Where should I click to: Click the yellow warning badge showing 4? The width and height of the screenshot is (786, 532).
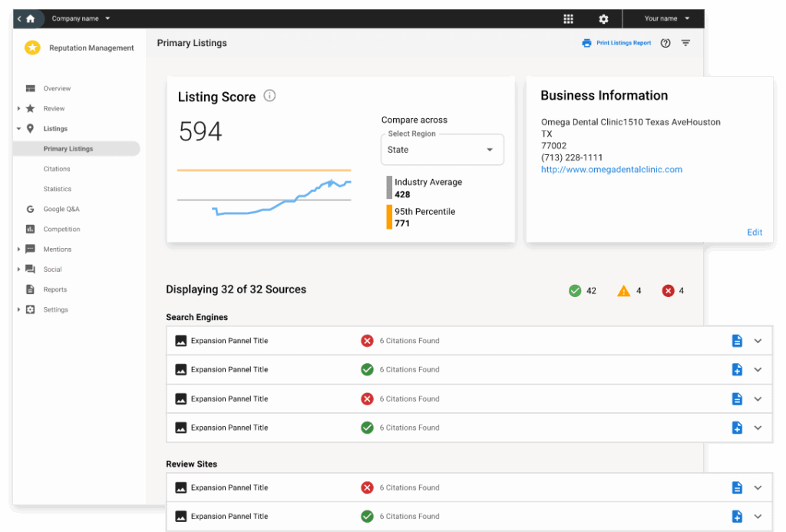tap(624, 290)
